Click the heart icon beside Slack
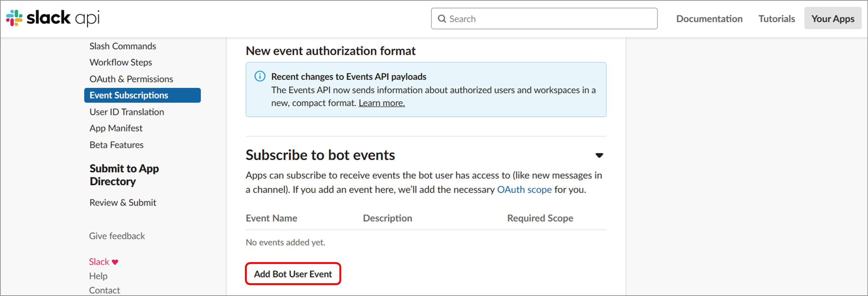 [115, 262]
